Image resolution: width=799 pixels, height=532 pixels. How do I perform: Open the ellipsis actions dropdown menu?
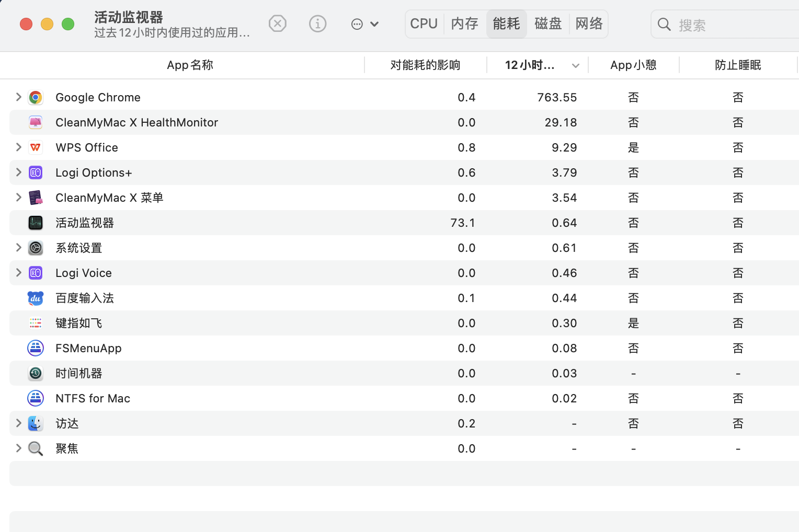coord(364,24)
